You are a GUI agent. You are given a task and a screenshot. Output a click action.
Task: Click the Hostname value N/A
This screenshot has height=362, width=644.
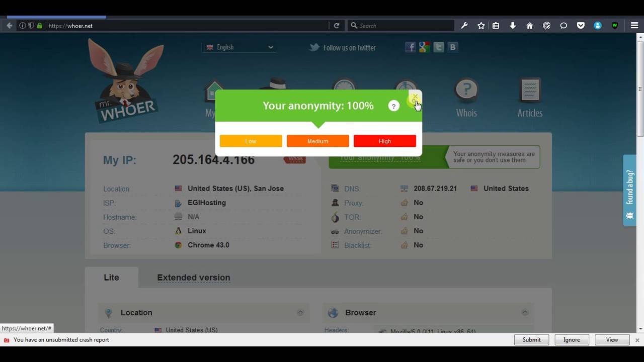click(194, 217)
